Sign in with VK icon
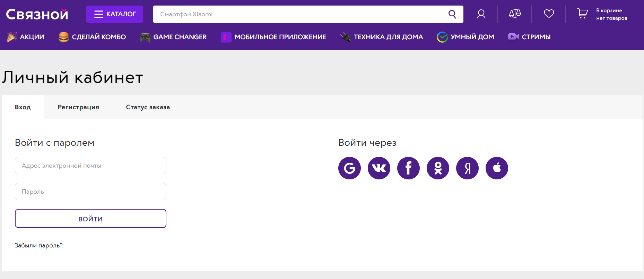This screenshot has width=644, height=279. (379, 168)
